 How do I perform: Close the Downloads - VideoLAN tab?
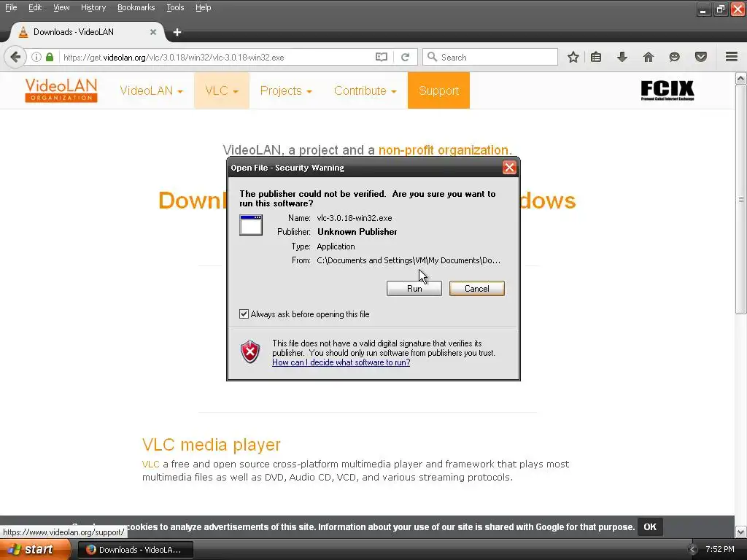[x=153, y=32]
